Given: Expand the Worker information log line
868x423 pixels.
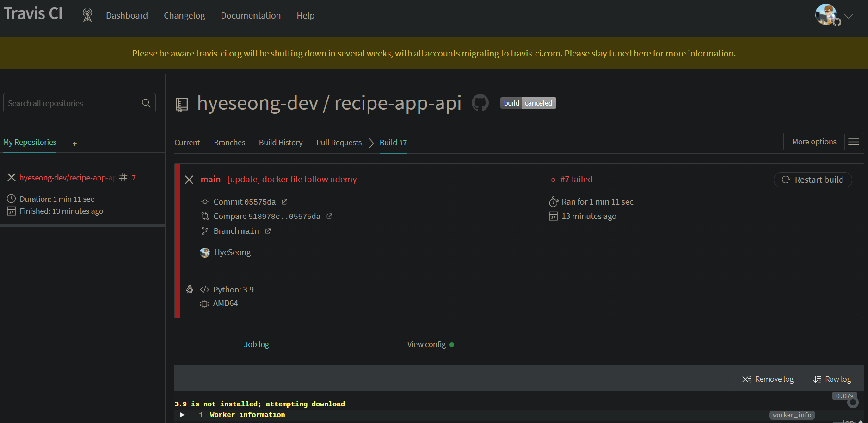Looking at the screenshot, I should 181,415.
